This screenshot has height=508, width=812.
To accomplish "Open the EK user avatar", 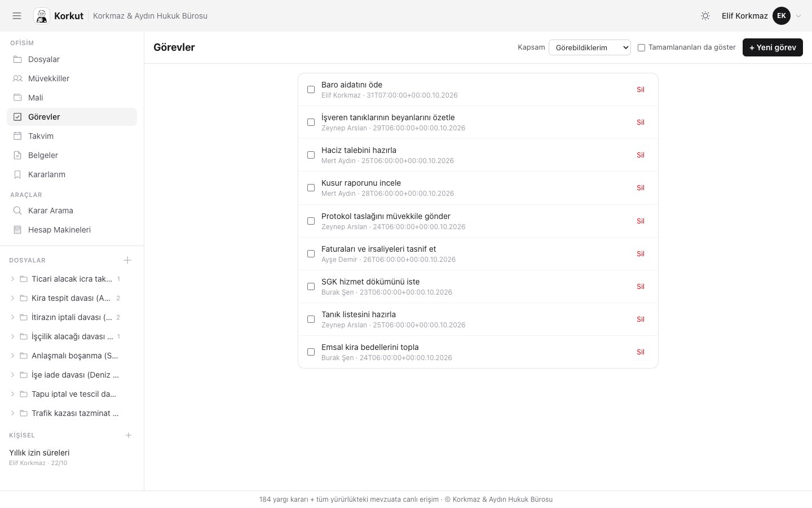I will coord(782,16).
